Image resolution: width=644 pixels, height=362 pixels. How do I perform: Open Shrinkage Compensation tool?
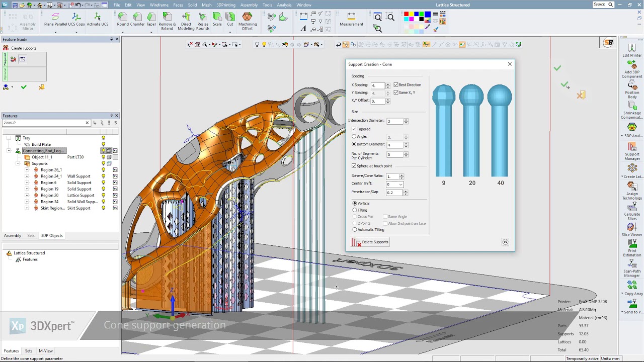point(632,111)
